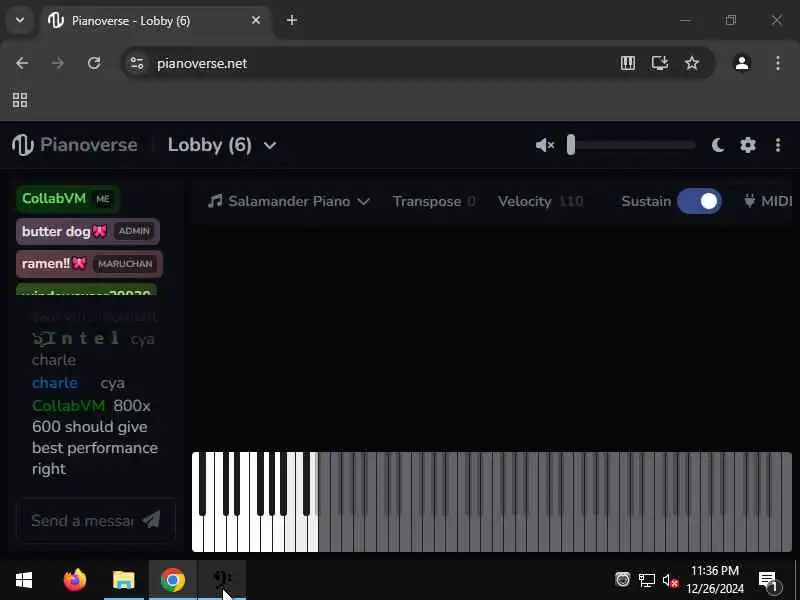Screen dimensions: 800x600
Task: Click the CollabVM user tag
Action: point(67,198)
